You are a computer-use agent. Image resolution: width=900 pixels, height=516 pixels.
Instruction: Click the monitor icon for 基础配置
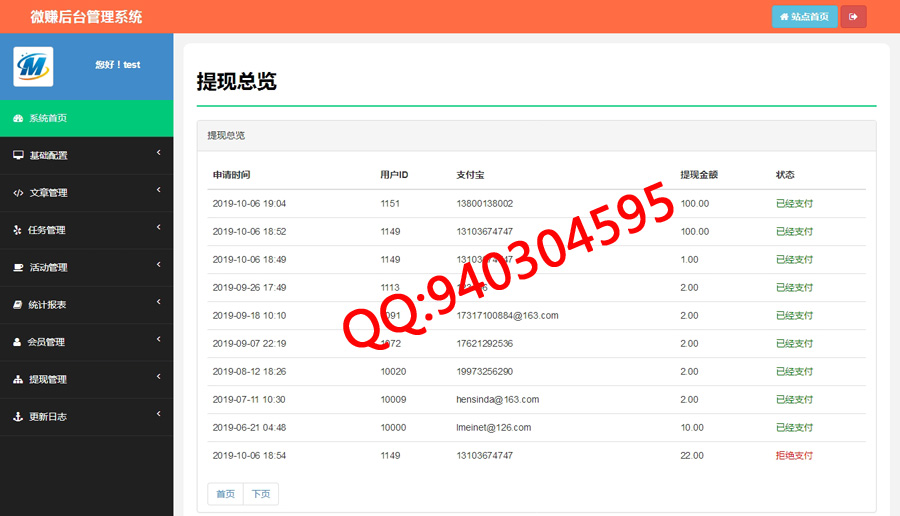pyautogui.click(x=18, y=155)
